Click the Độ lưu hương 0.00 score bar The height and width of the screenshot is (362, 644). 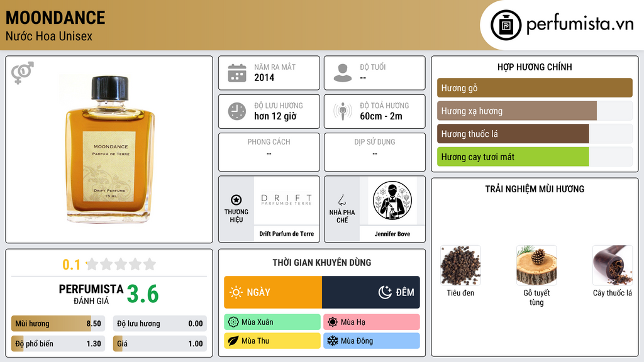coord(160,324)
